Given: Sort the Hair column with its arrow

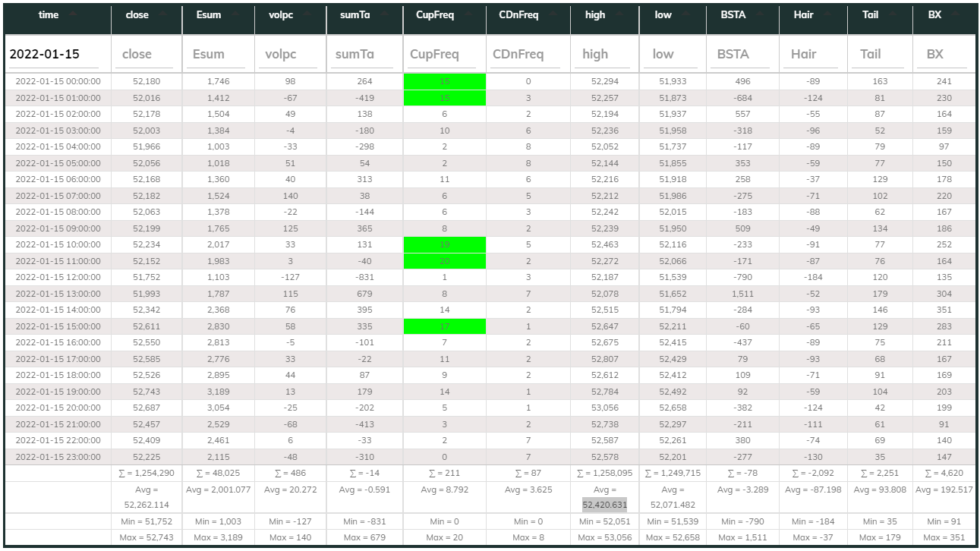Looking at the screenshot, I should [x=826, y=15].
